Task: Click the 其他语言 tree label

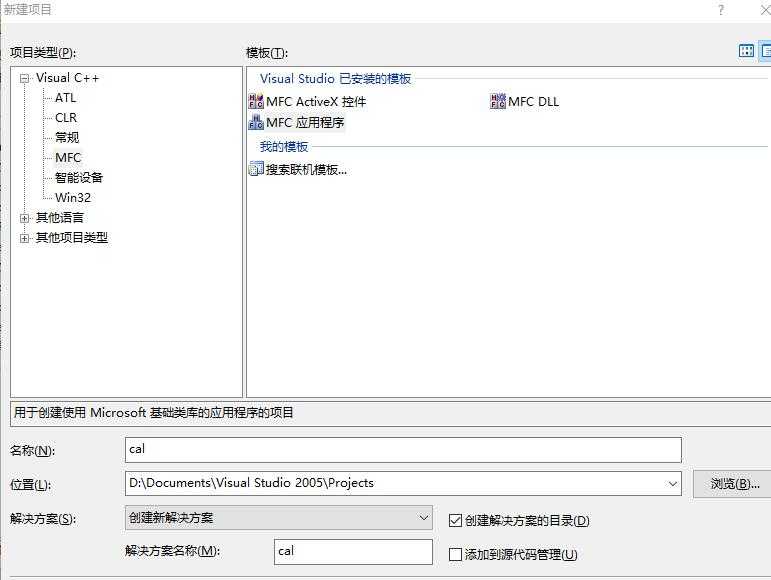Action: click(x=59, y=218)
